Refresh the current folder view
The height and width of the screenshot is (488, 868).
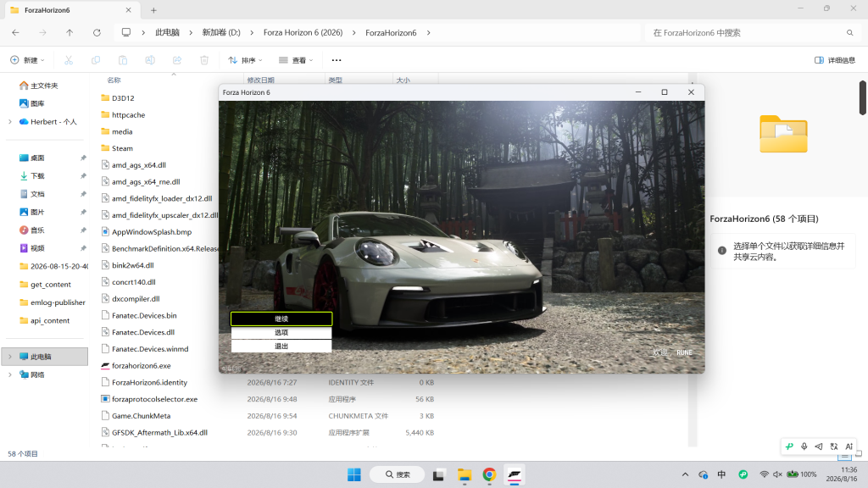[x=97, y=33]
